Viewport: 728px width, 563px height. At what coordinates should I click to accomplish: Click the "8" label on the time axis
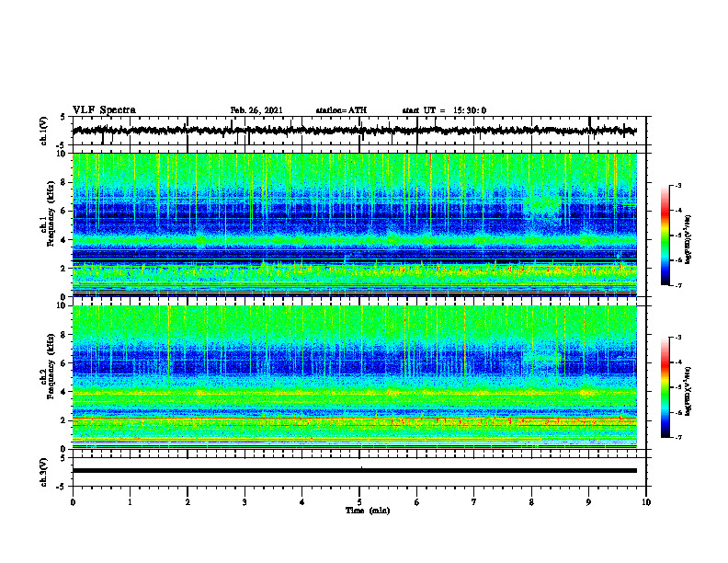point(531,502)
